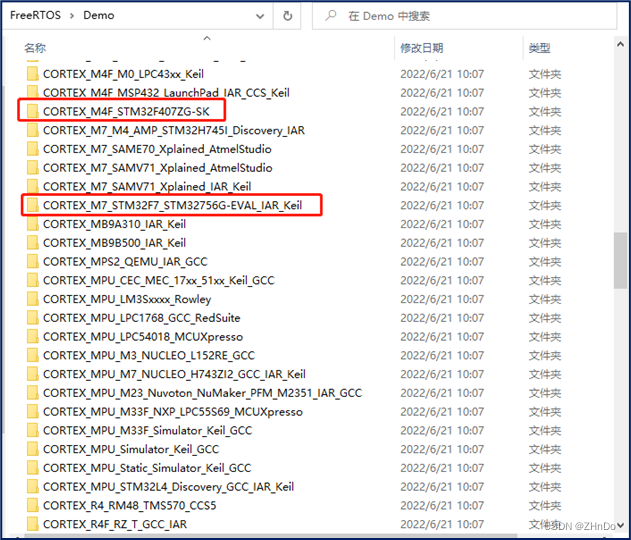Click folder icon of CORTEX_MPU_M33F_NXP_LPC55S69_MCUXpresso

33,412
